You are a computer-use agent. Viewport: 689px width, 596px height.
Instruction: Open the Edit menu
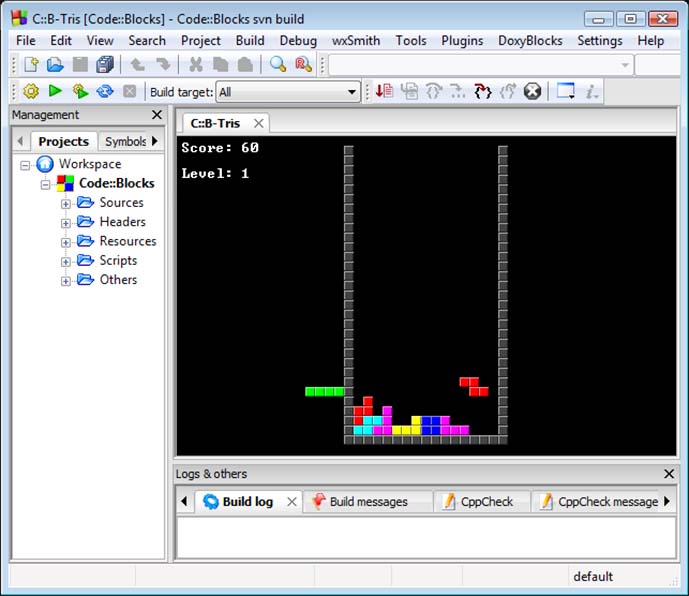[x=61, y=40]
